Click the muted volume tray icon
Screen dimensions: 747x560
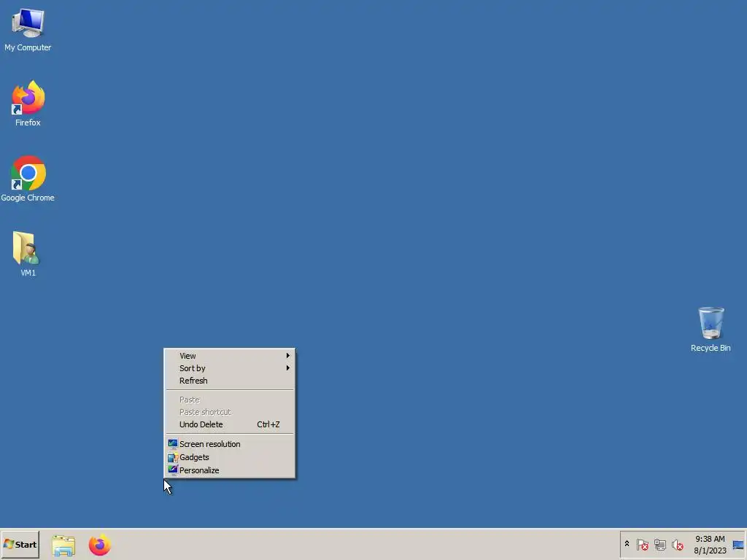click(x=678, y=544)
